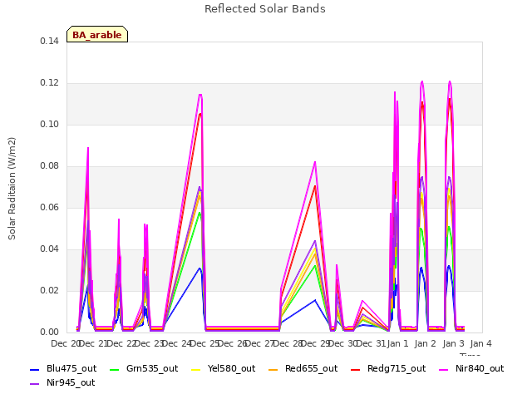This screenshot has width=532, height=399.
Task: Click the green Grn535_out legend swatch
Action: coord(115,369)
